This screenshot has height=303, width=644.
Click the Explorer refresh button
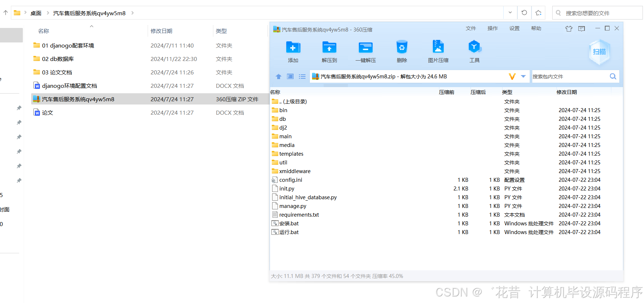[524, 13]
